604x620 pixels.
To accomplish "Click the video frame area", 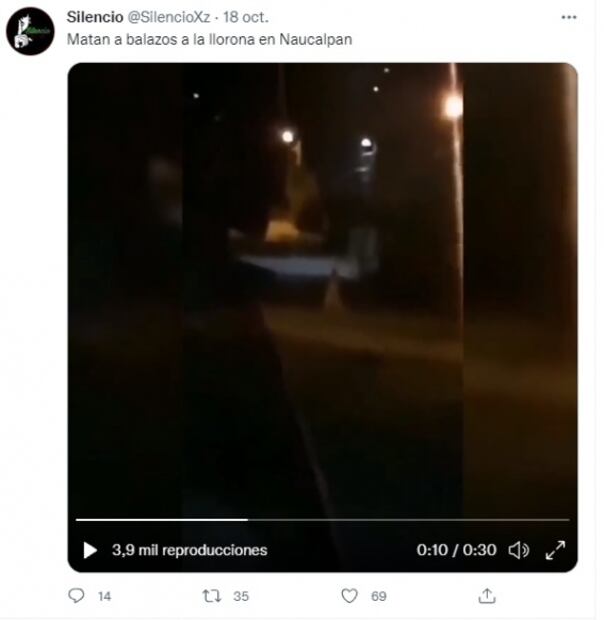I will coord(323,291).
